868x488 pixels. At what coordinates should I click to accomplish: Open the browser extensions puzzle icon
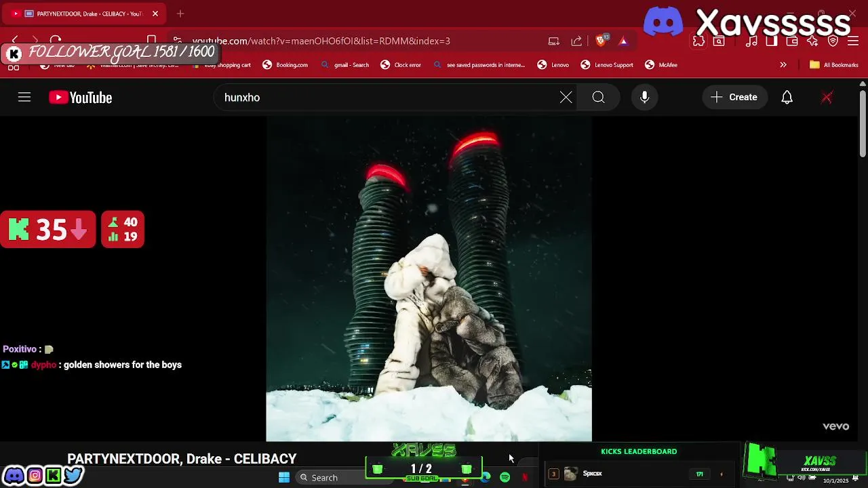click(x=698, y=41)
